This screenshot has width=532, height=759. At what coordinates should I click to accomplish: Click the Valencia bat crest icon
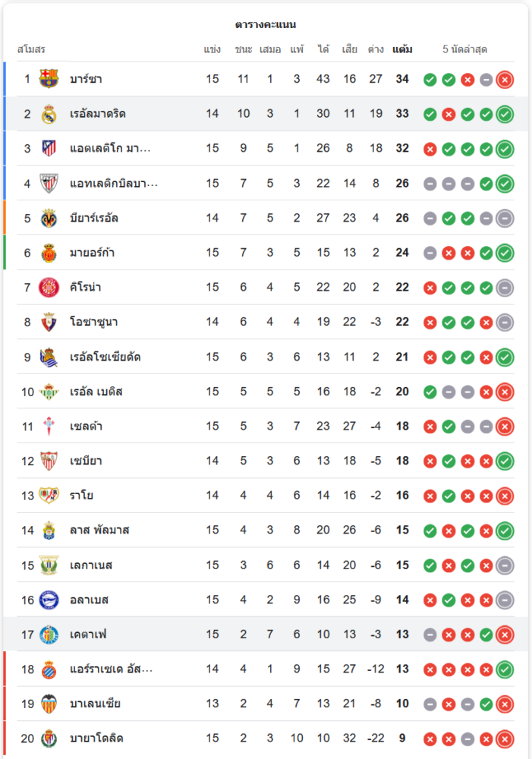pyautogui.click(x=49, y=704)
